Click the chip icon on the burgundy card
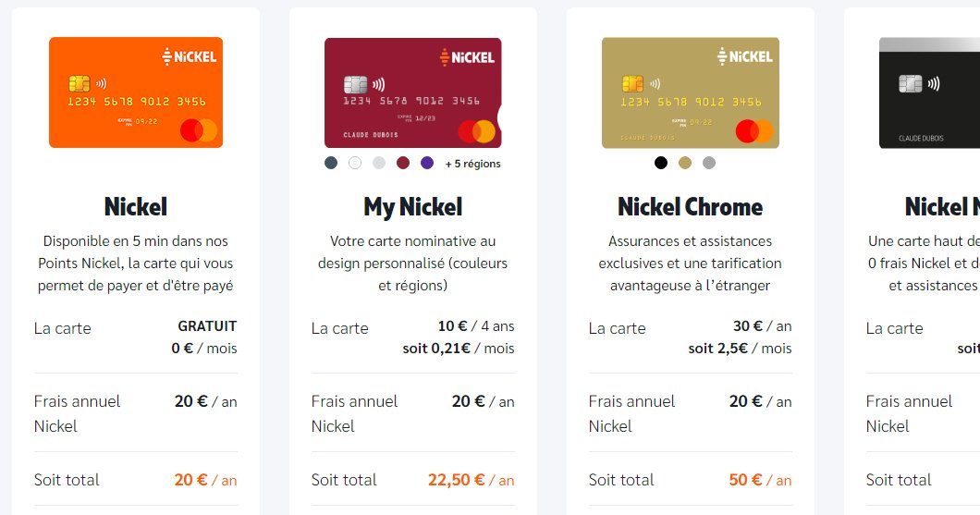Viewport: 980px width, 515px height. 352,83
